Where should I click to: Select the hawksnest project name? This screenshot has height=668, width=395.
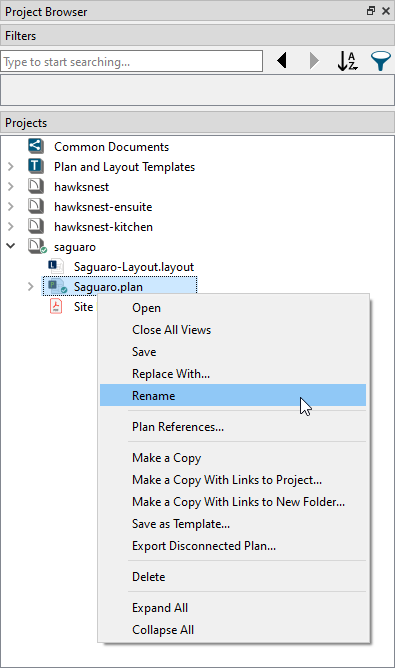(81, 187)
